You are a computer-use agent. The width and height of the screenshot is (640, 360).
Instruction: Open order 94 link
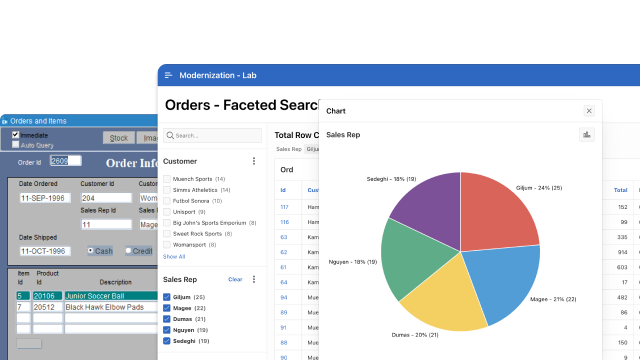click(284, 297)
